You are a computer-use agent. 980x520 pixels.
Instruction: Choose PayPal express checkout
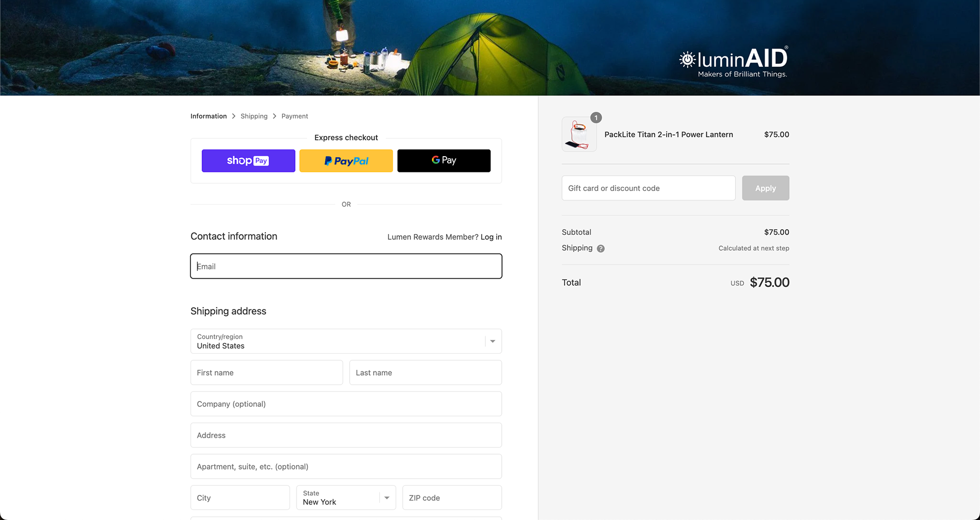tap(346, 161)
